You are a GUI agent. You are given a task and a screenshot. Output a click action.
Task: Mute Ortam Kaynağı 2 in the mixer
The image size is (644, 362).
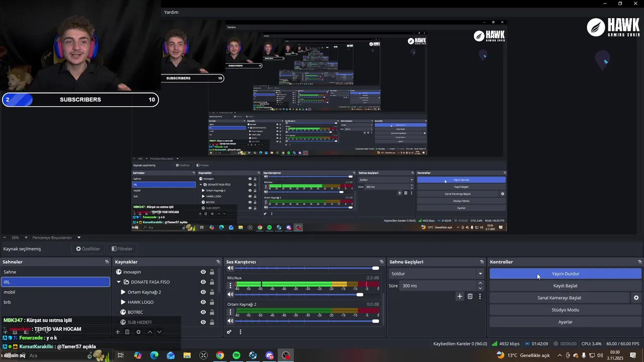230,321
